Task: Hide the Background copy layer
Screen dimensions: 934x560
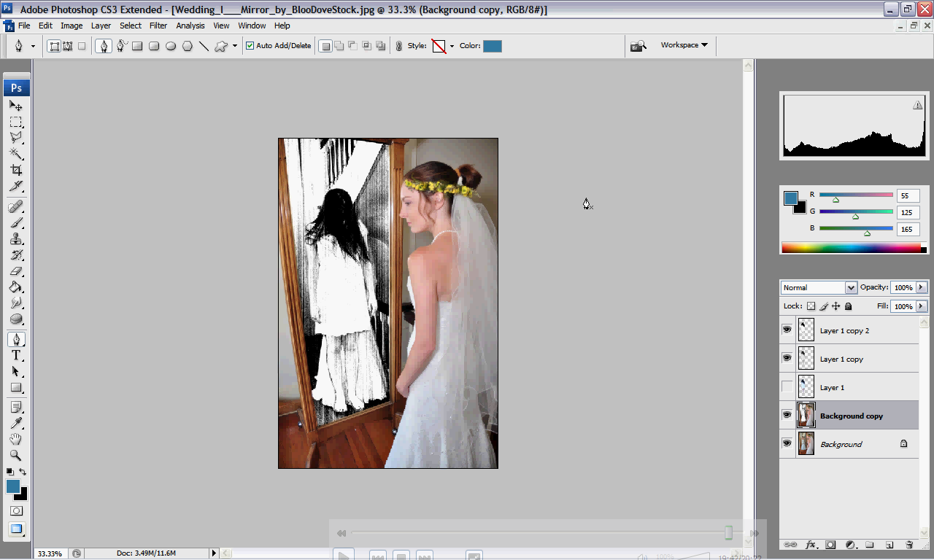Action: (x=787, y=416)
